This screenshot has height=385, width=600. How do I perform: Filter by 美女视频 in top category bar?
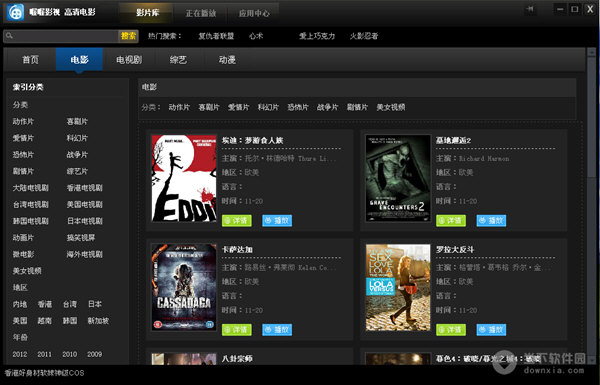tap(391, 107)
